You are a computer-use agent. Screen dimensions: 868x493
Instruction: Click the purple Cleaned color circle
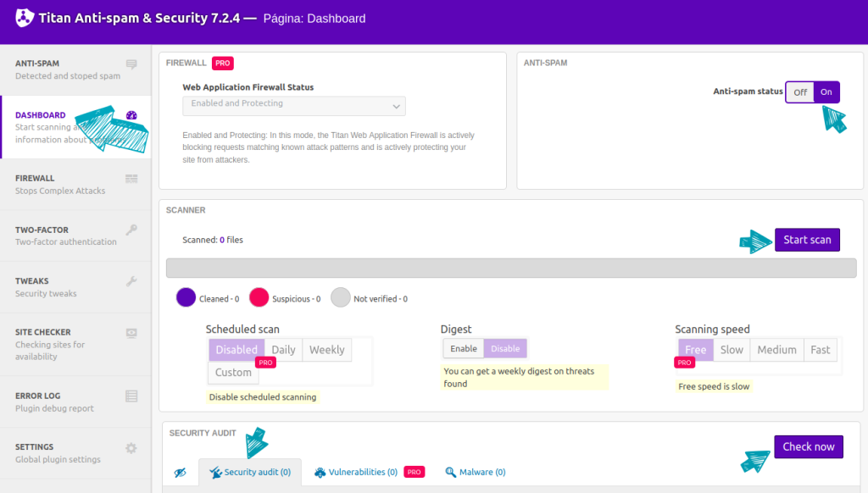pos(186,297)
